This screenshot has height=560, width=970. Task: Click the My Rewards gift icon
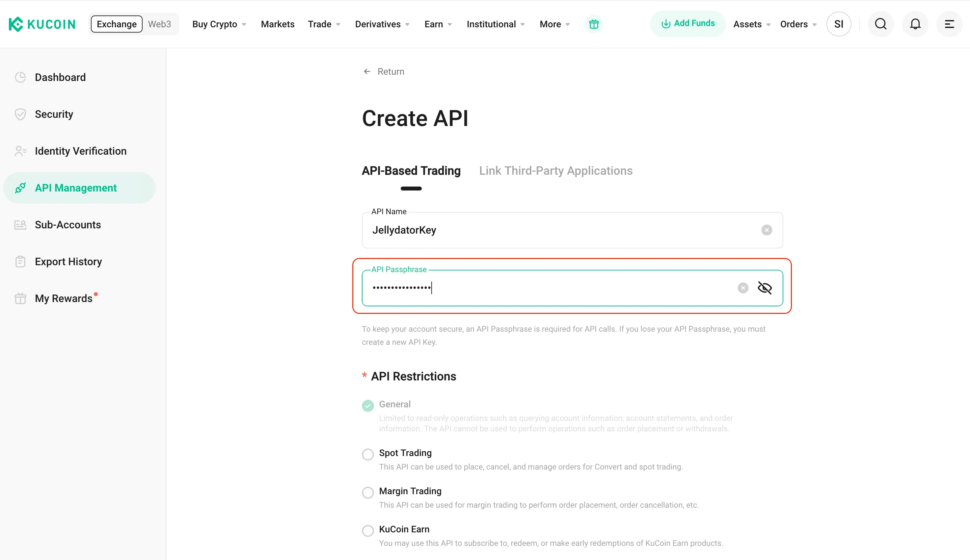point(20,298)
